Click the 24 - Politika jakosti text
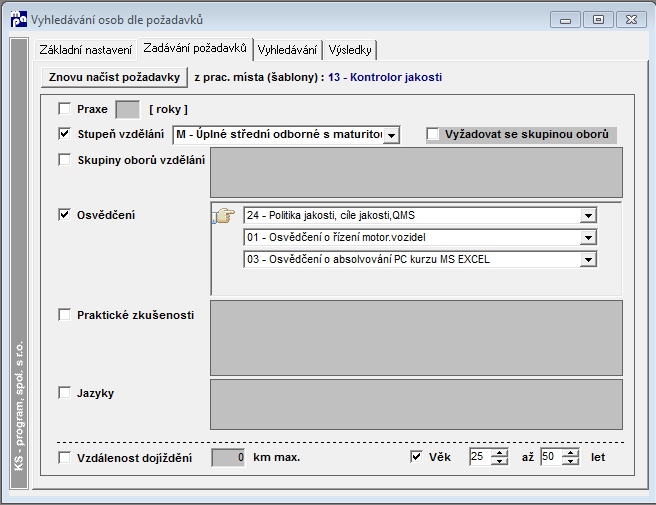This screenshot has width=656, height=505. pos(331,215)
